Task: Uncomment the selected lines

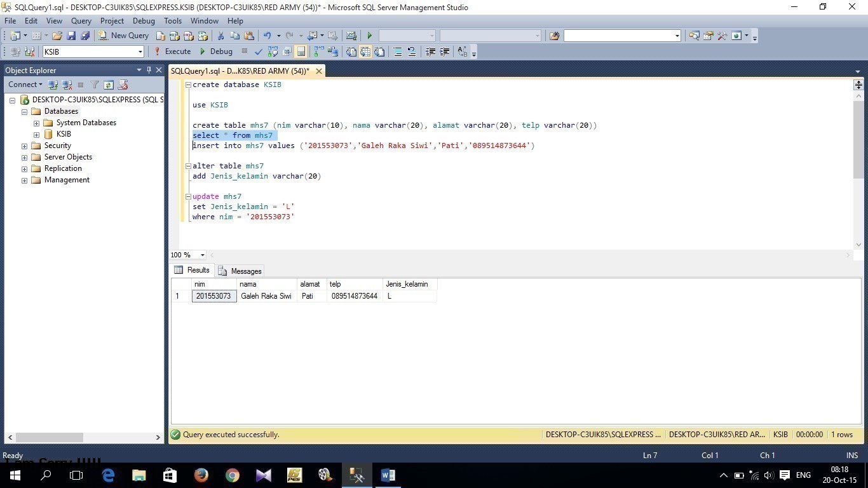Action: (412, 51)
